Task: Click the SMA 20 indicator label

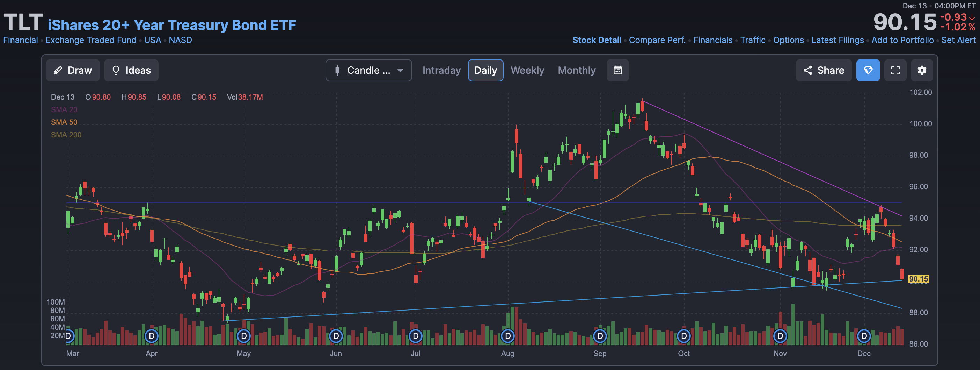Action: point(64,110)
